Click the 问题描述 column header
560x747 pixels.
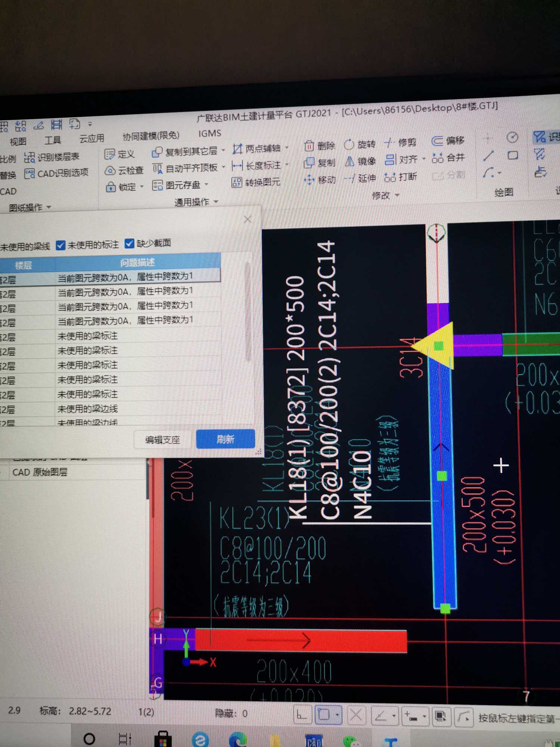click(137, 263)
